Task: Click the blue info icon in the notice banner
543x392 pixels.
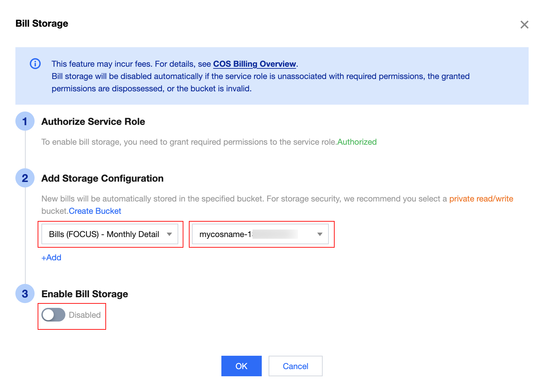Action: pos(35,64)
